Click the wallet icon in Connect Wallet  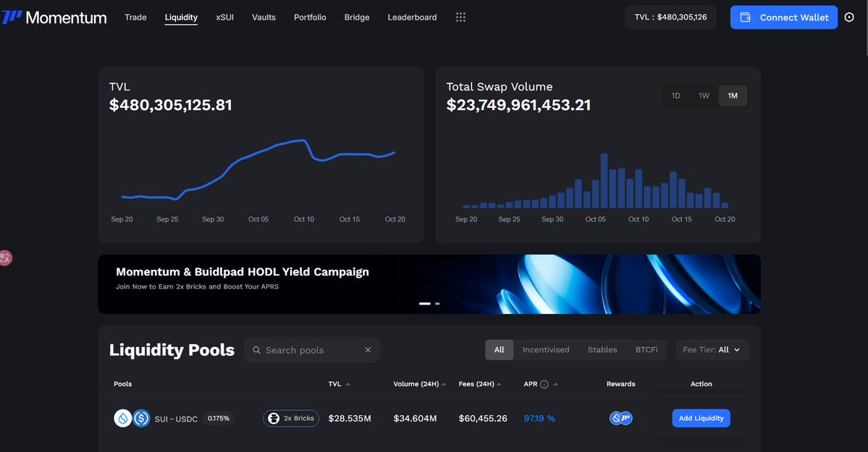pyautogui.click(x=745, y=17)
